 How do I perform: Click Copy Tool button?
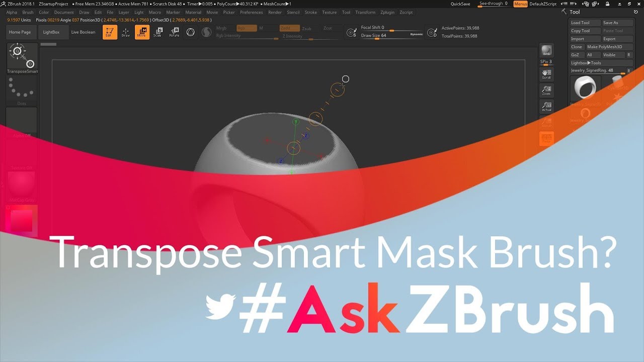(x=586, y=31)
